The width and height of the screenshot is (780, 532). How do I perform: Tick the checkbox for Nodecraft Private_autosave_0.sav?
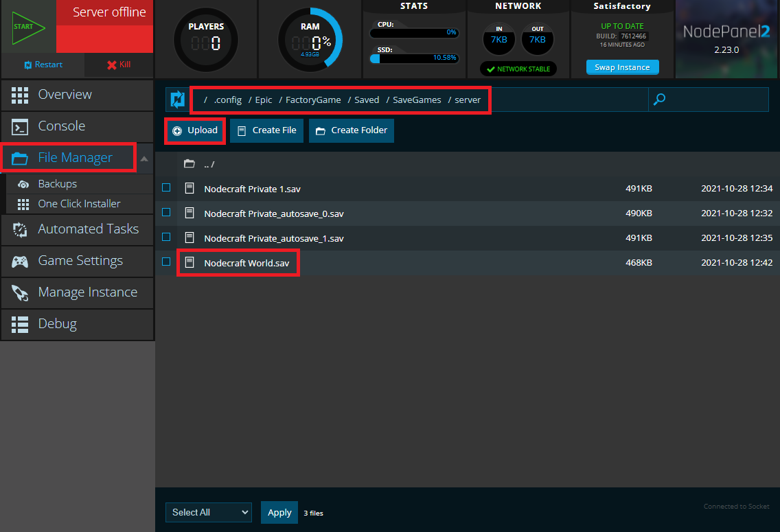[165, 213]
